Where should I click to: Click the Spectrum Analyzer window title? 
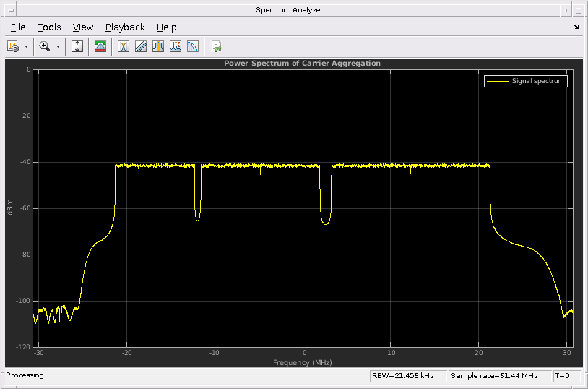289,10
